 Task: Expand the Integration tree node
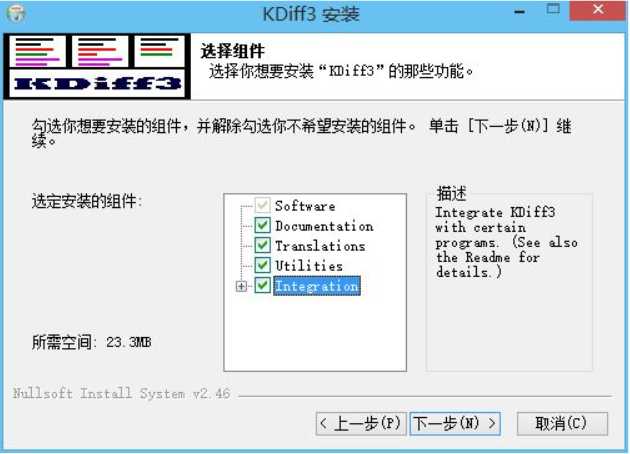click(x=241, y=286)
